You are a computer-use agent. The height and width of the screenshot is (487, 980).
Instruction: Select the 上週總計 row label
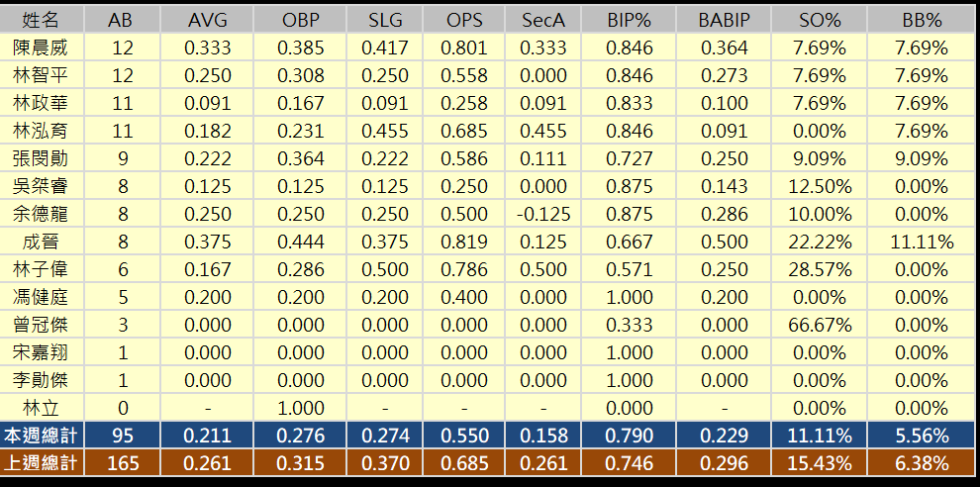tap(41, 463)
